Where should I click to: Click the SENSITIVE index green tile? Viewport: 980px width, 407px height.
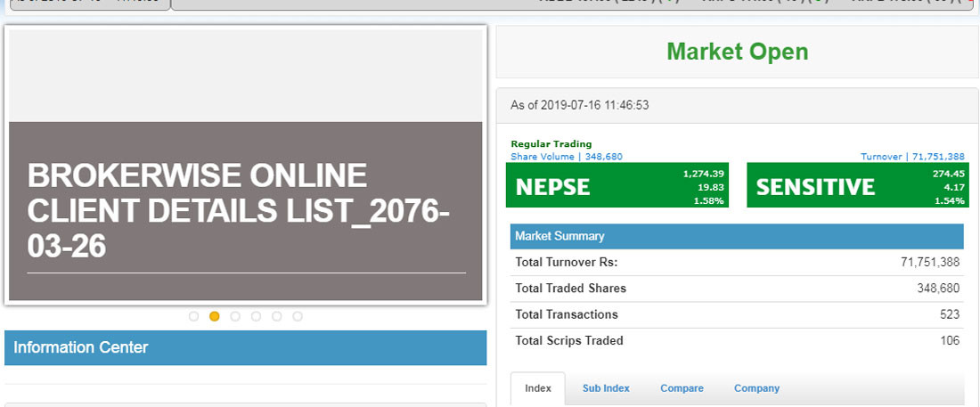click(857, 185)
